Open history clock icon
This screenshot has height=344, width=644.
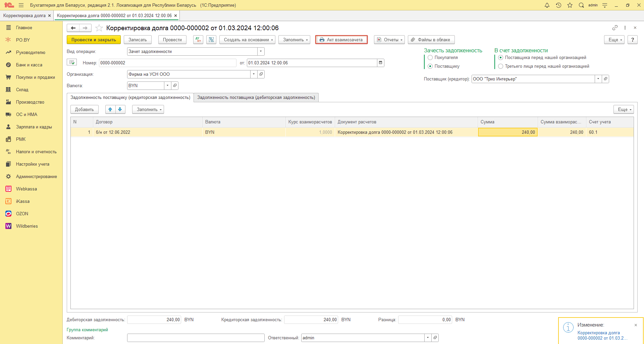point(558,5)
